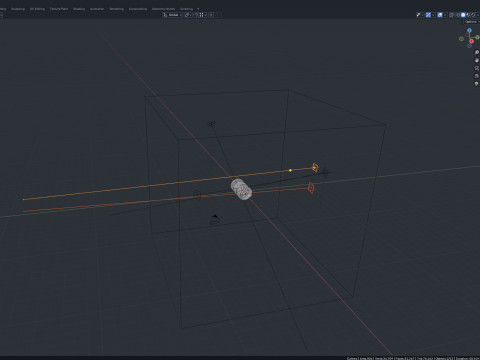Click the zoom view magnifier icon
Image resolution: width=480 pixels, height=360 pixels.
pos(476,52)
